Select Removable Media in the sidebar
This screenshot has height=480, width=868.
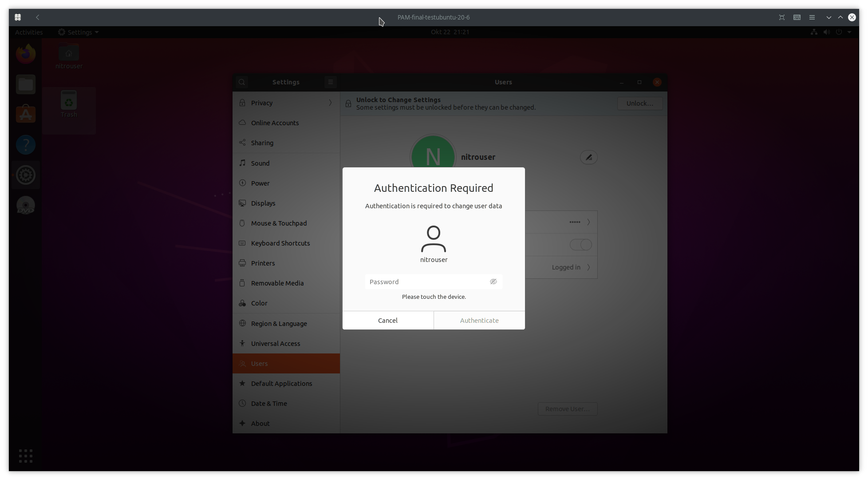286,283
